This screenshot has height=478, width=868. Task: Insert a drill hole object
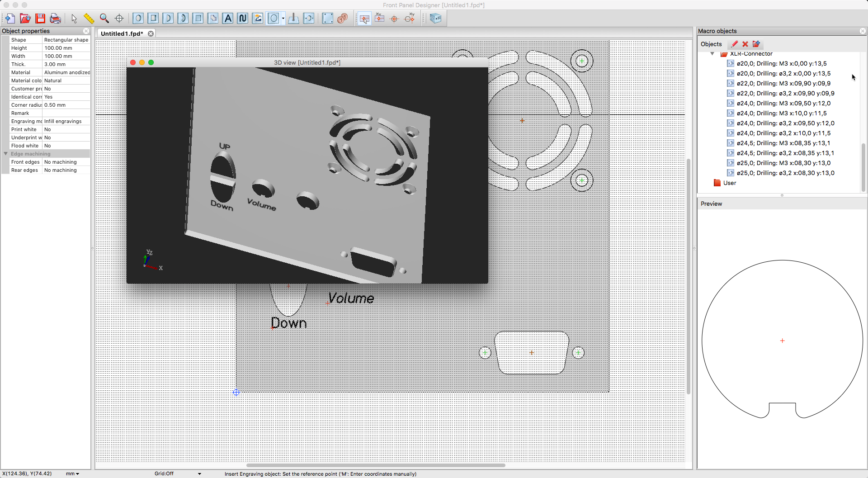(138, 19)
